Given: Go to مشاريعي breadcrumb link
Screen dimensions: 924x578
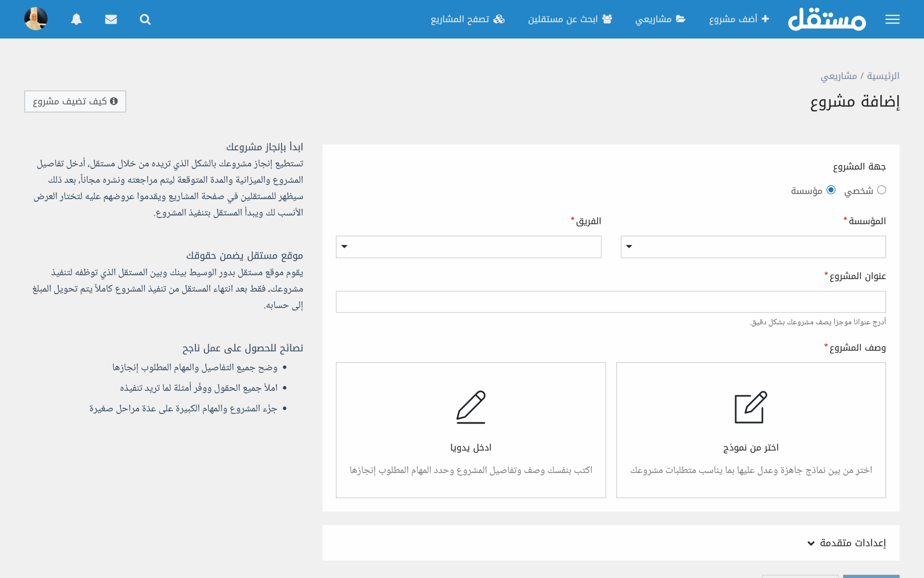Looking at the screenshot, I should coord(839,76).
